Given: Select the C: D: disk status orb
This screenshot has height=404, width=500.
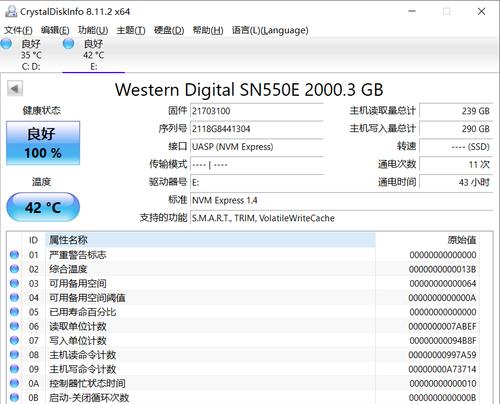Looking at the screenshot, I should coord(6,44).
